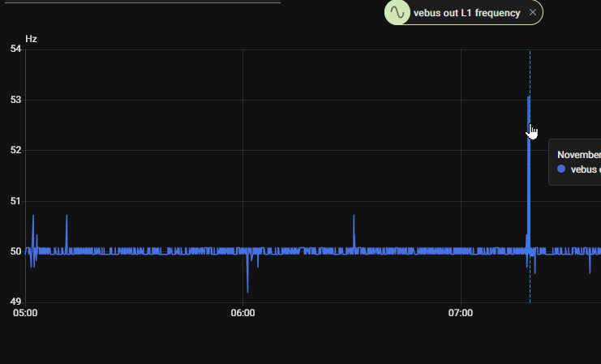Click the 53 Hz spike peak on the chart
Viewport: 601px width, 364px height.
tap(529, 97)
